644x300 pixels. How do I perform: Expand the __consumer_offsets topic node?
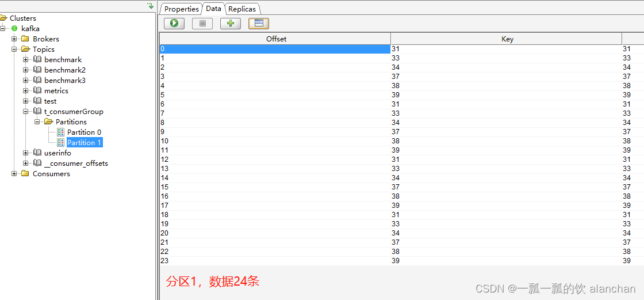[26, 164]
